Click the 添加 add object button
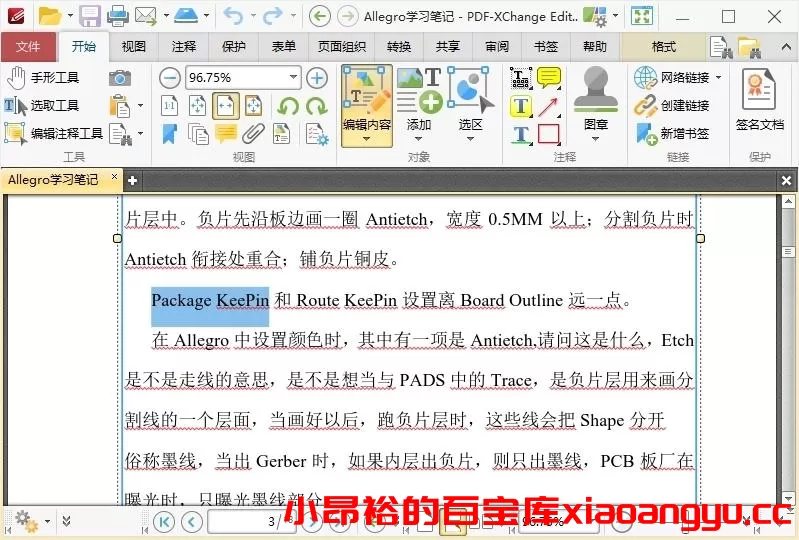This screenshot has width=799, height=540. (419, 100)
